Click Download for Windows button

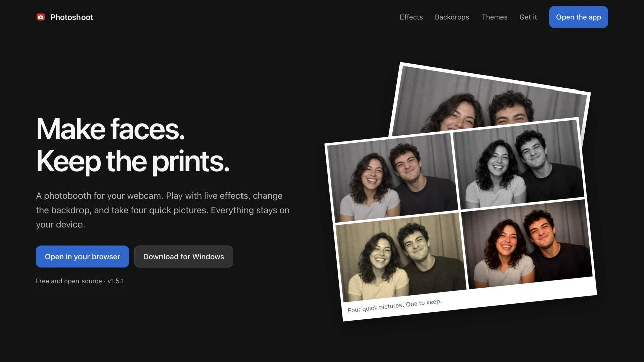click(x=184, y=256)
